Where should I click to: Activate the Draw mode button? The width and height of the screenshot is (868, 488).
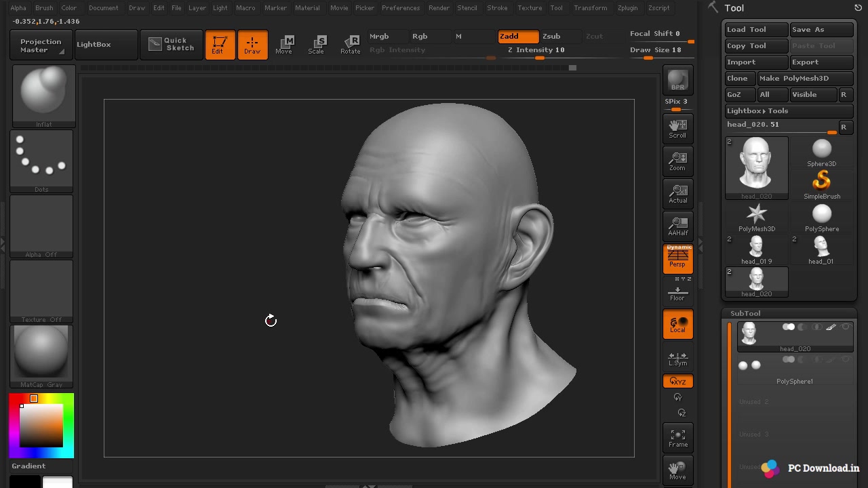(x=252, y=45)
